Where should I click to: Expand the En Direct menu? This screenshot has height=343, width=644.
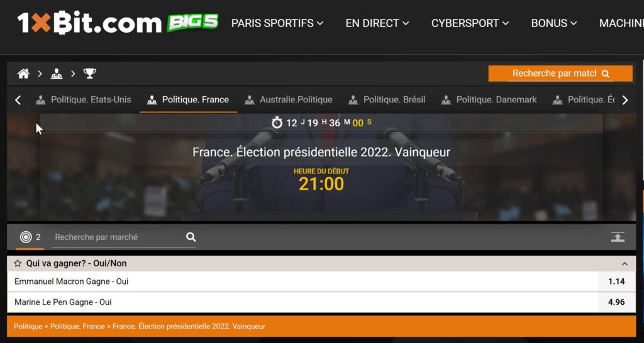point(377,23)
